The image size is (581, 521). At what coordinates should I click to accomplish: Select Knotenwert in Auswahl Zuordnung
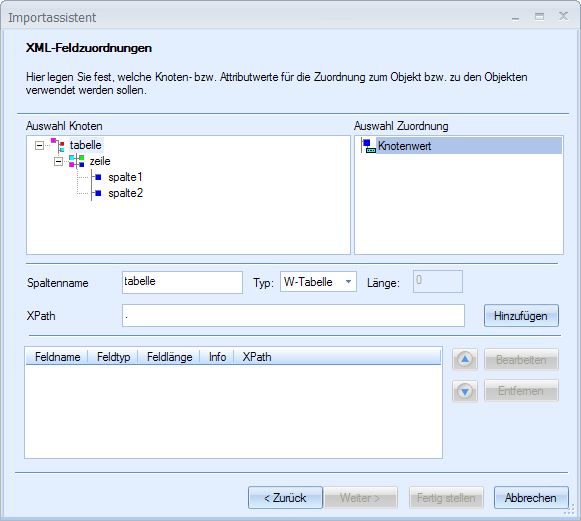404,146
